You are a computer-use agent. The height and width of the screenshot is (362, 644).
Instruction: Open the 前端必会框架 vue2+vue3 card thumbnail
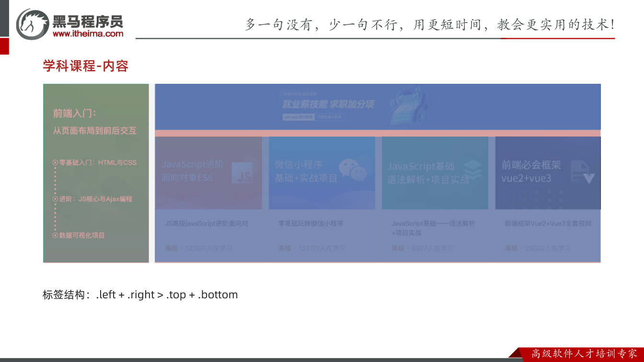tap(548, 173)
